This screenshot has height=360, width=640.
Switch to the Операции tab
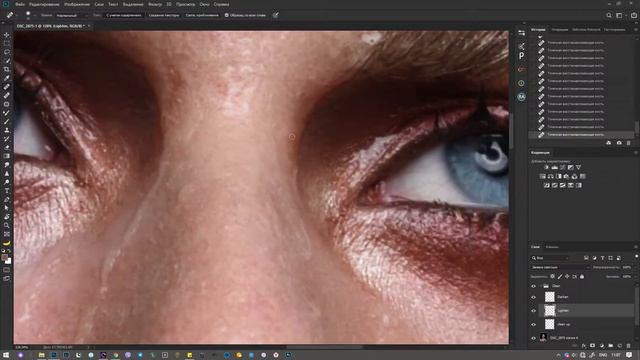point(560,29)
